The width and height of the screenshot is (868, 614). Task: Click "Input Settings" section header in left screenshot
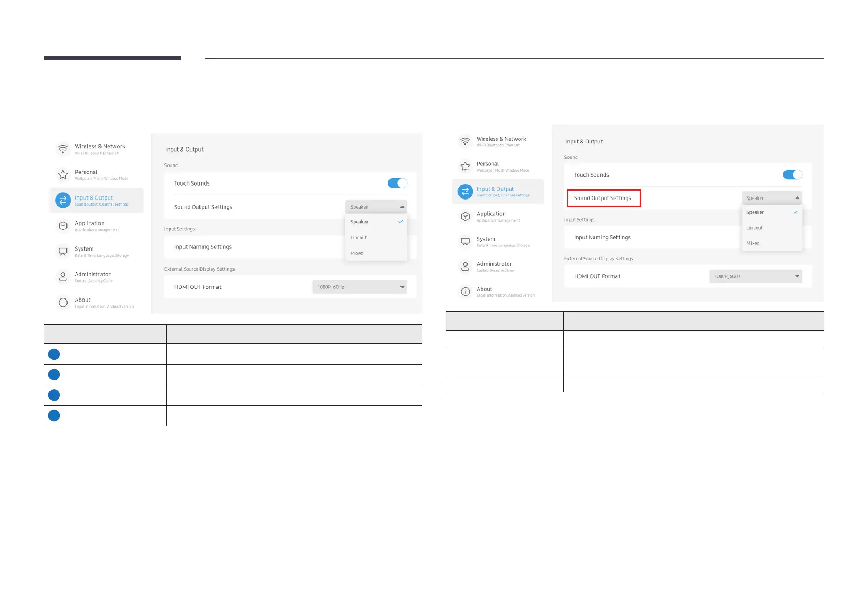tap(179, 229)
